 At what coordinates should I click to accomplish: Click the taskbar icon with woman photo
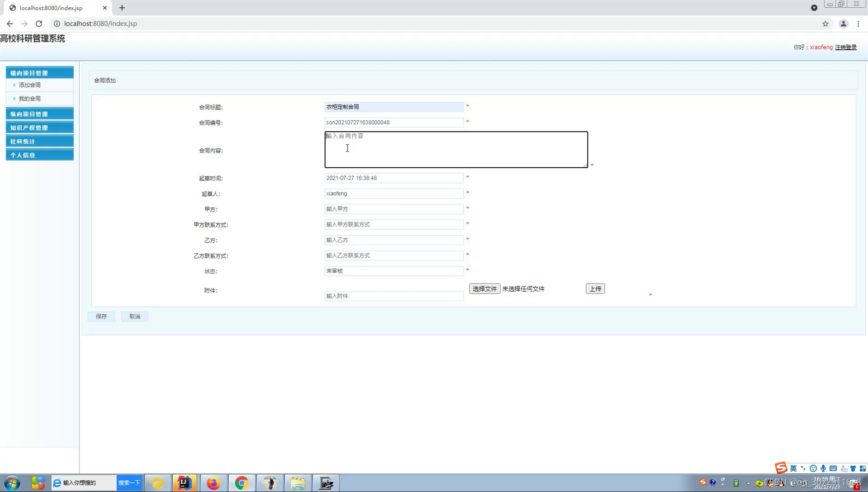(x=270, y=483)
